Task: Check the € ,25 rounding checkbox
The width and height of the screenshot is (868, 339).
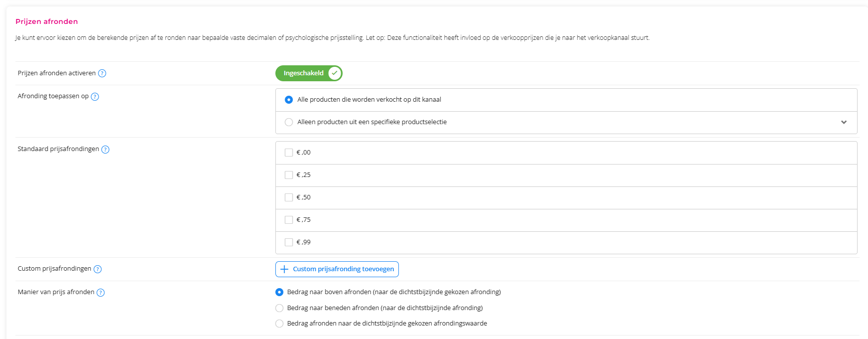Action: click(x=289, y=175)
